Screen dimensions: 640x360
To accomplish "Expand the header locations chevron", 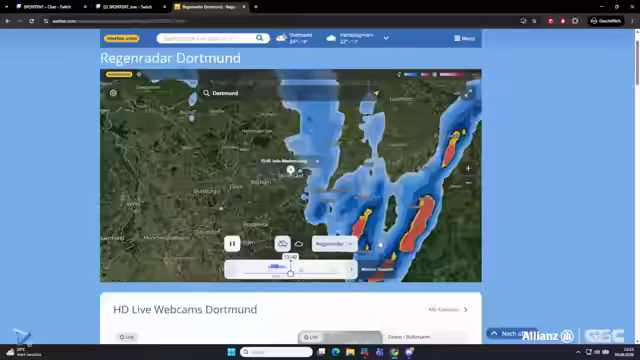I will (386, 38).
